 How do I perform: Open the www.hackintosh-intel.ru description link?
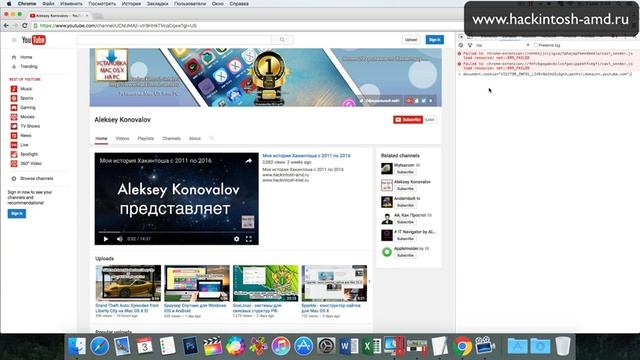(286, 180)
